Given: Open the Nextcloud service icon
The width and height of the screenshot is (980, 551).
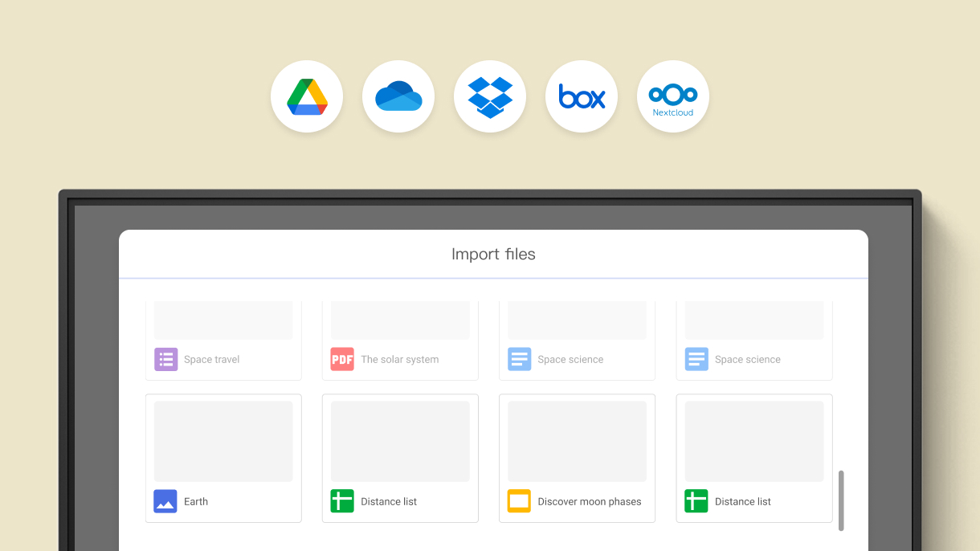Looking at the screenshot, I should 673,96.
